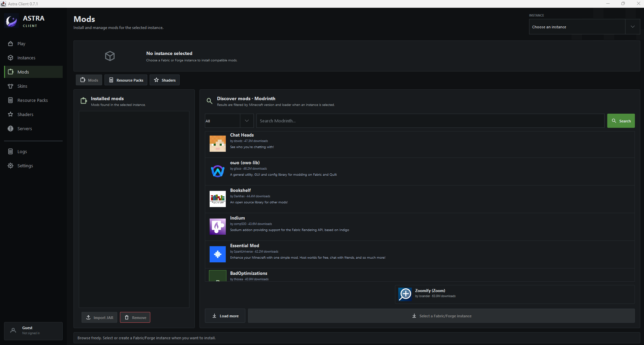Click the sidebar Shaders star icon
The width and height of the screenshot is (644, 345).
coord(10,114)
